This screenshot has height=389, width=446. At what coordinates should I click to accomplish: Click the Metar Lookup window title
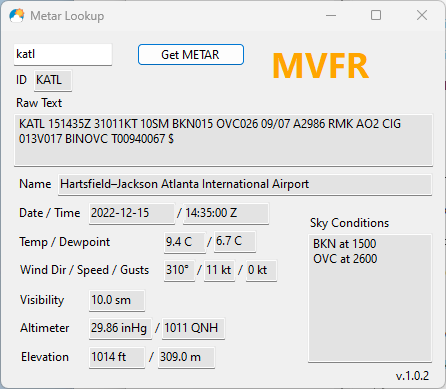67,16
